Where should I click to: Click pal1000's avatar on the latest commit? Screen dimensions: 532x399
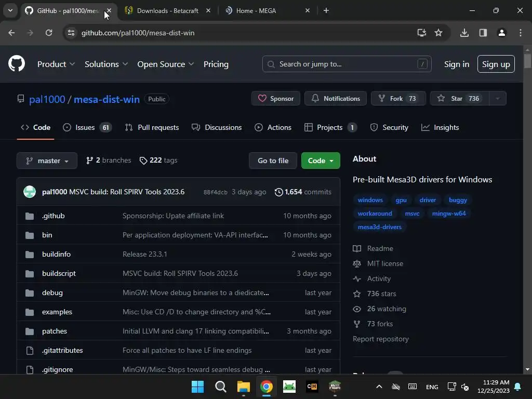30,192
